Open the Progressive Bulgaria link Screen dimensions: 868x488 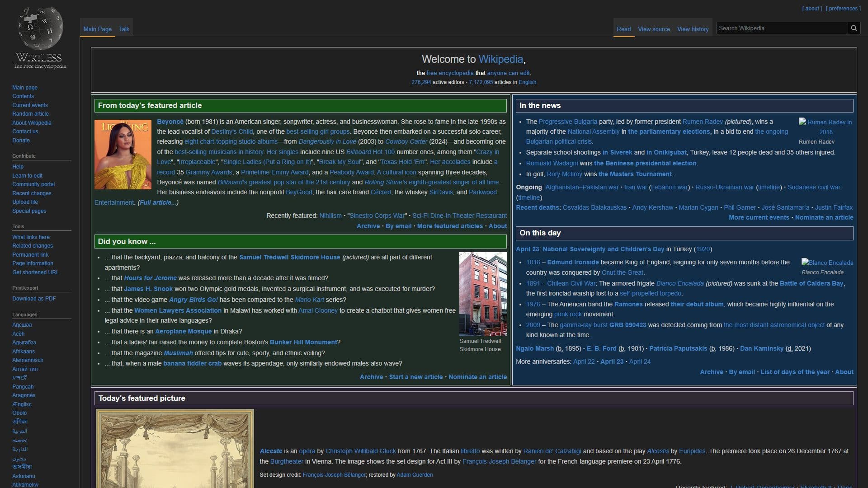coord(568,122)
